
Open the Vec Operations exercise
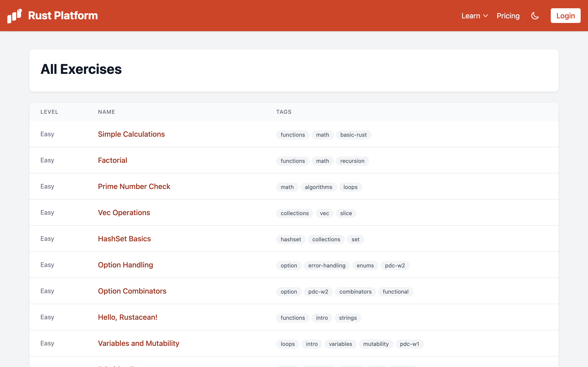tap(124, 212)
